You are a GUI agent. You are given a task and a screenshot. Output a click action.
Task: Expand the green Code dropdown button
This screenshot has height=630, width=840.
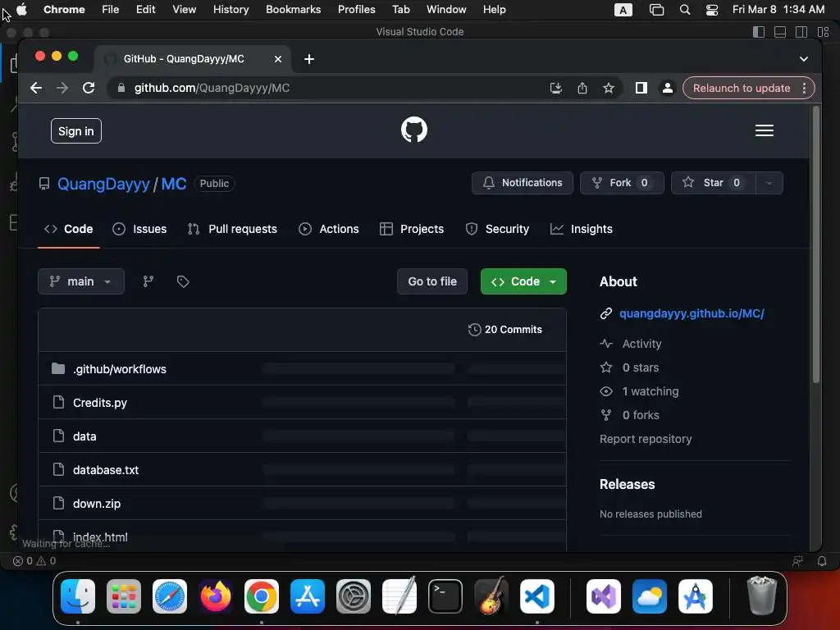tap(523, 281)
